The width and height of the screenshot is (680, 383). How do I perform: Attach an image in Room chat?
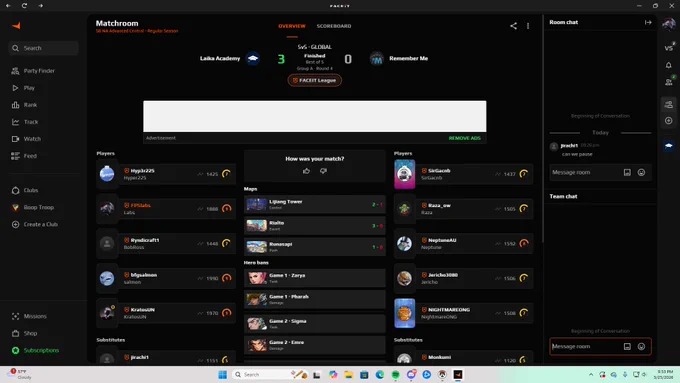(627, 172)
